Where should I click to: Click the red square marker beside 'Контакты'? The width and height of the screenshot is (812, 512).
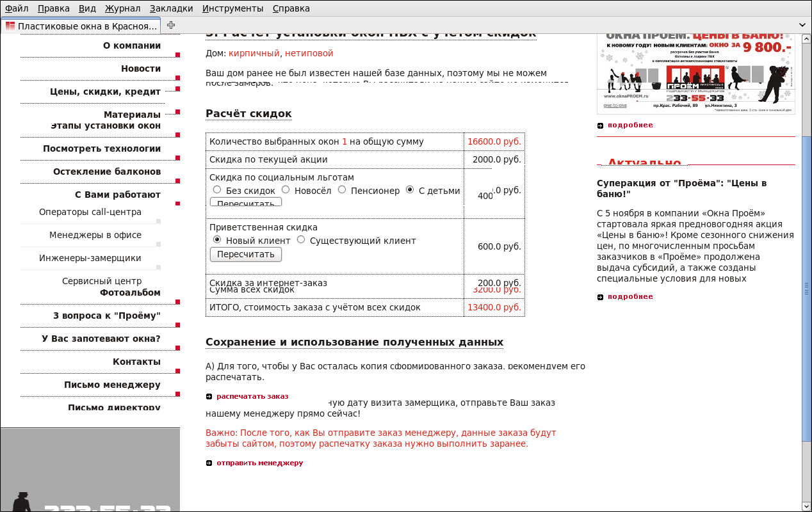(x=177, y=371)
